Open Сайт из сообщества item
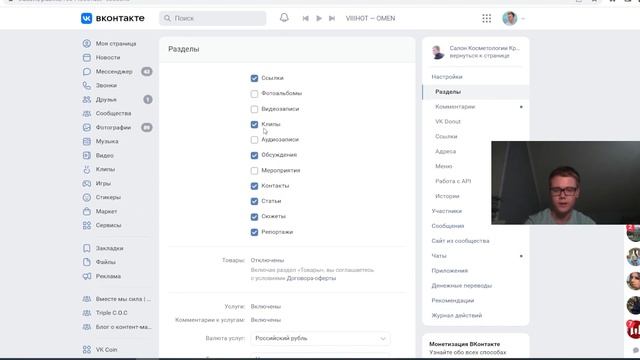The width and height of the screenshot is (640, 360). [x=460, y=241]
